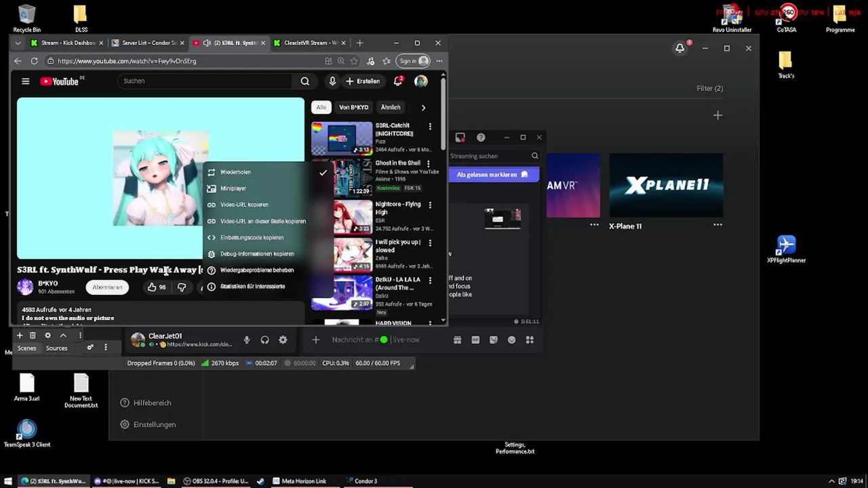This screenshot has height=488, width=868.
Task: Bookmark page with the star icon
Action: [353, 61]
